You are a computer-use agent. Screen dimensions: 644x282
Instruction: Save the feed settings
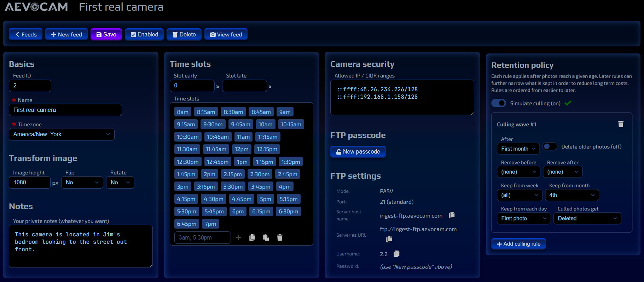click(x=106, y=34)
